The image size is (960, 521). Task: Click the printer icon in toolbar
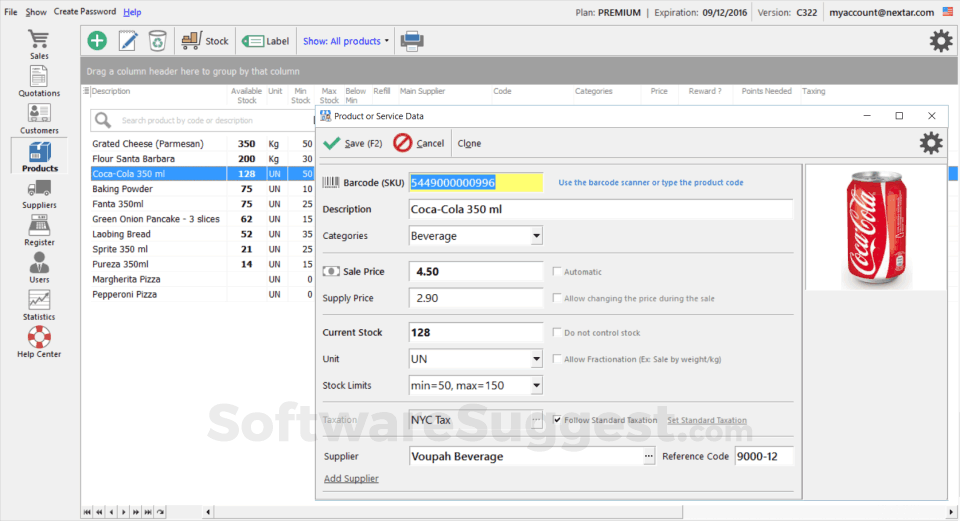(411, 41)
